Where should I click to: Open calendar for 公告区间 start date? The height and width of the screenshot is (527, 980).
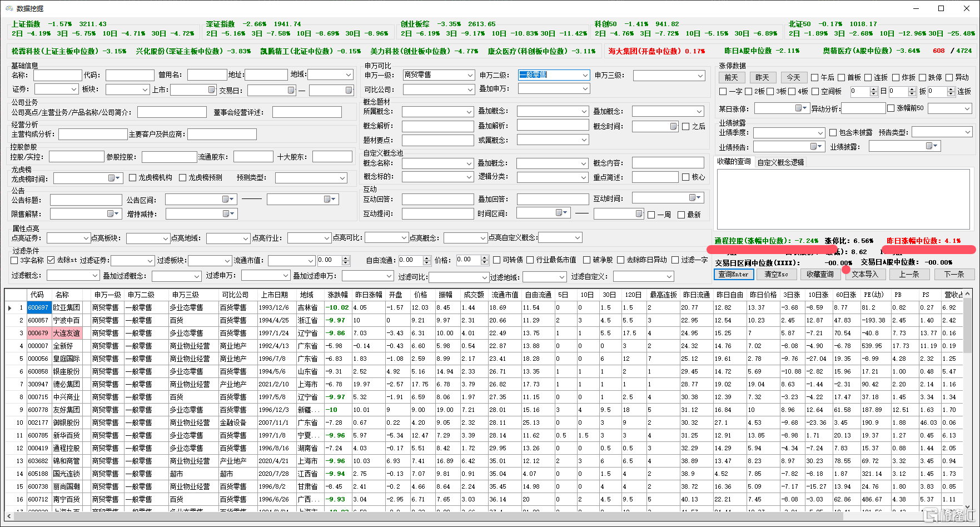pyautogui.click(x=228, y=199)
